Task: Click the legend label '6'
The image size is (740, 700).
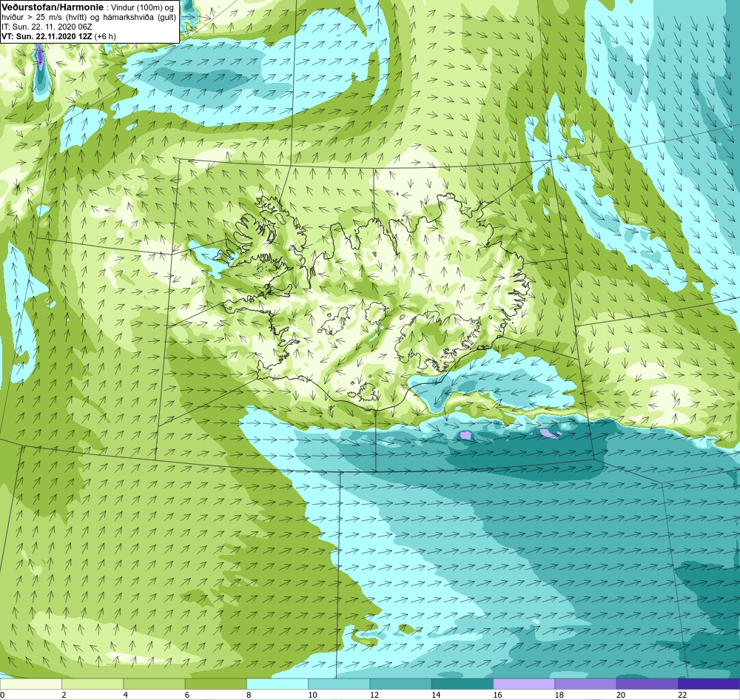Action: tap(187, 695)
